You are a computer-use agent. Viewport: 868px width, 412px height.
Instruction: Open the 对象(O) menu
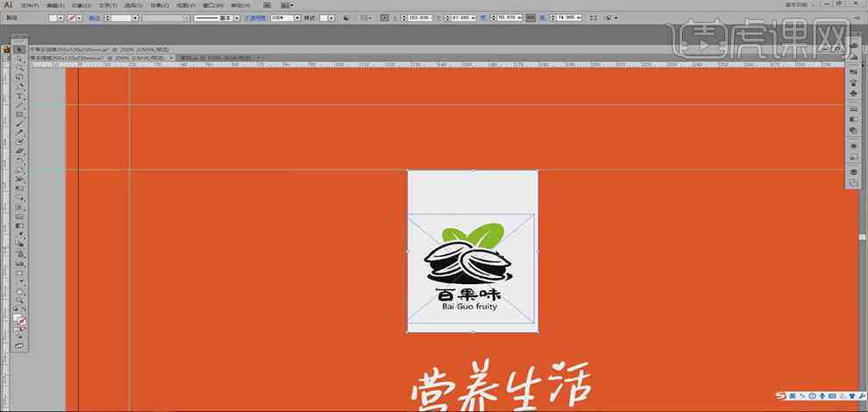click(81, 5)
